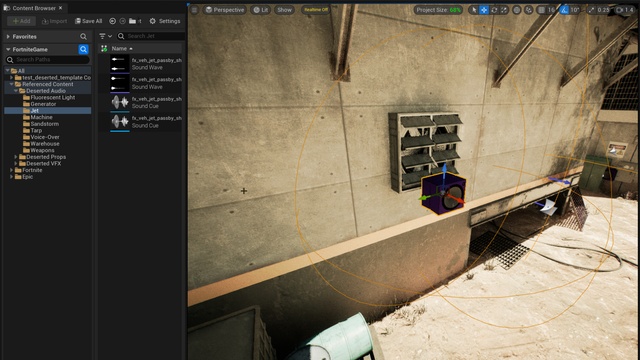This screenshot has width=640, height=360.
Task: Toggle rotation snapping angle button
Action: pyautogui.click(x=564, y=10)
